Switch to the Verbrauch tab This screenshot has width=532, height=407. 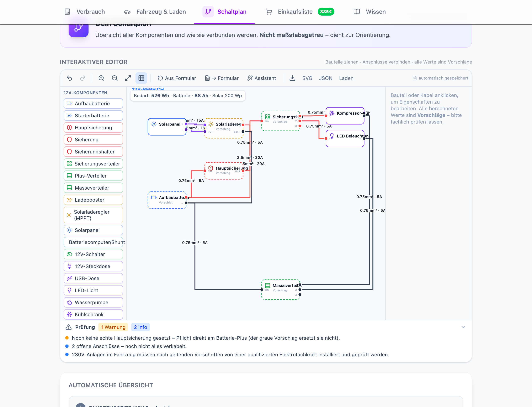click(85, 12)
